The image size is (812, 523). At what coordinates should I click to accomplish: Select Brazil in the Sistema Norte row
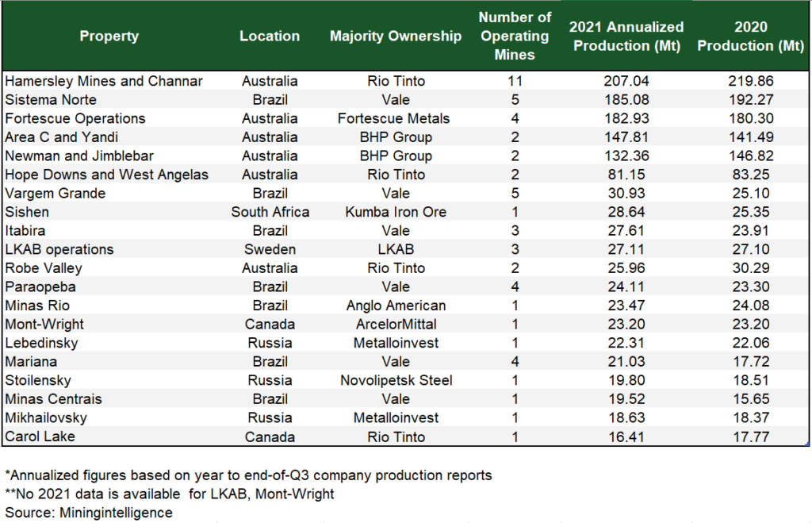click(270, 100)
